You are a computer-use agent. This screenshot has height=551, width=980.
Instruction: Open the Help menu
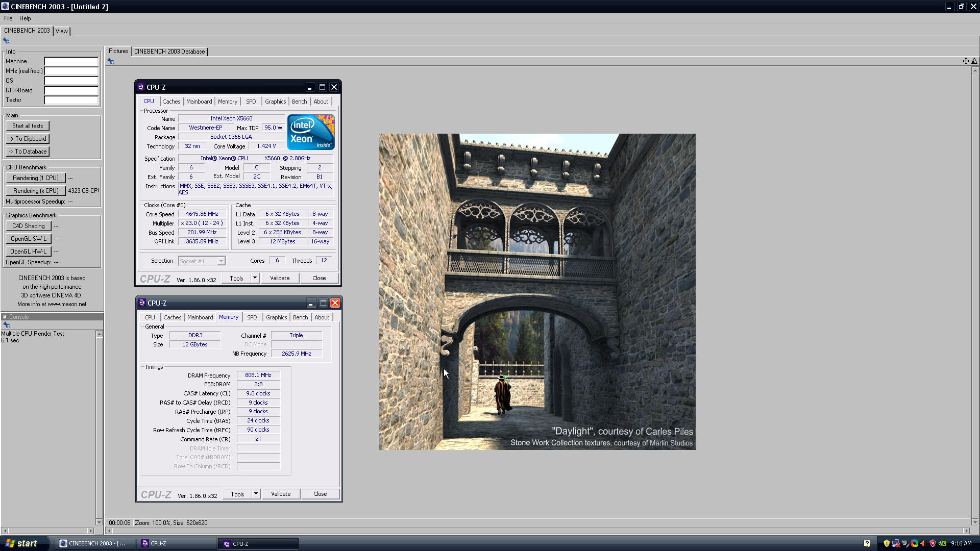[25, 18]
